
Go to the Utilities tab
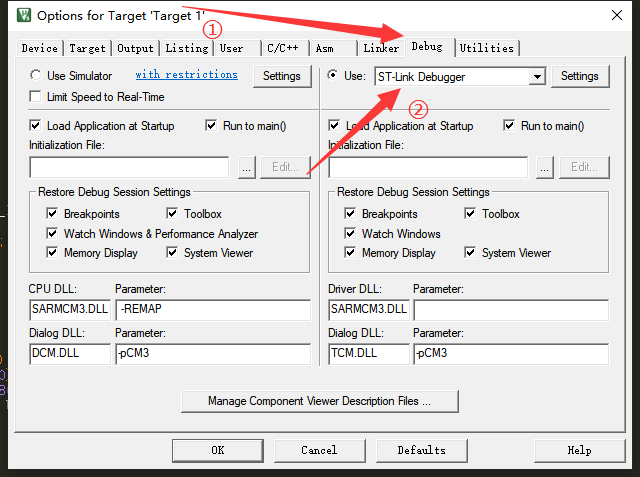pos(487,48)
